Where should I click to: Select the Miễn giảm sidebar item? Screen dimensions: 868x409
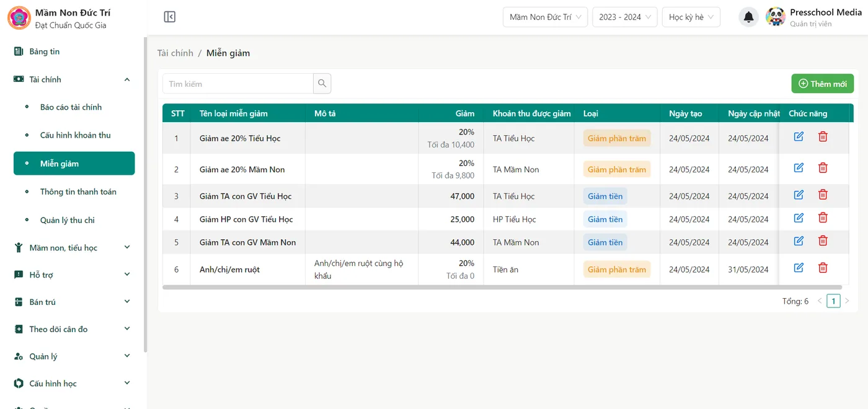[x=74, y=164]
